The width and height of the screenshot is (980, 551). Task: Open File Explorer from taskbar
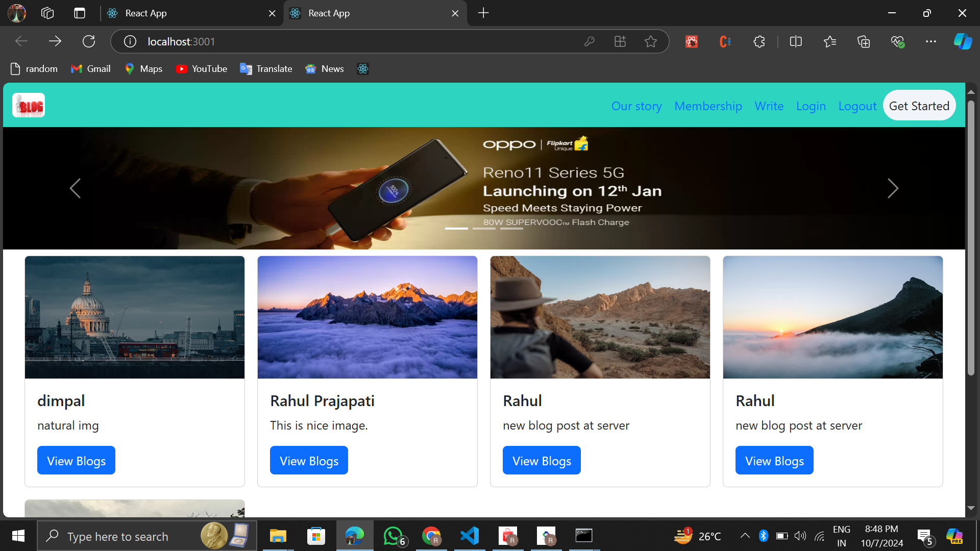click(278, 536)
